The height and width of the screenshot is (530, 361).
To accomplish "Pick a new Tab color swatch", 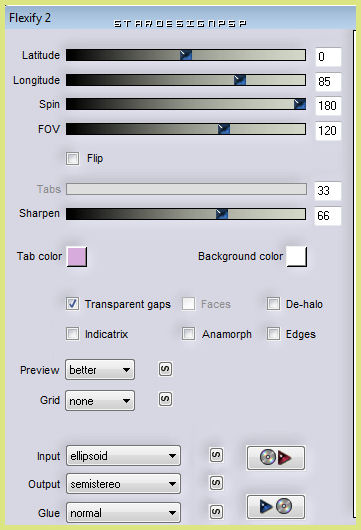I will (x=77, y=257).
